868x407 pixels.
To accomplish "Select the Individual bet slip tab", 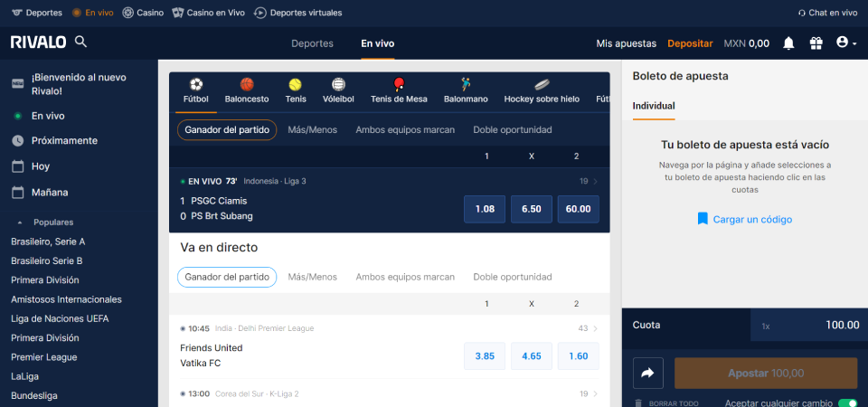I will click(654, 106).
